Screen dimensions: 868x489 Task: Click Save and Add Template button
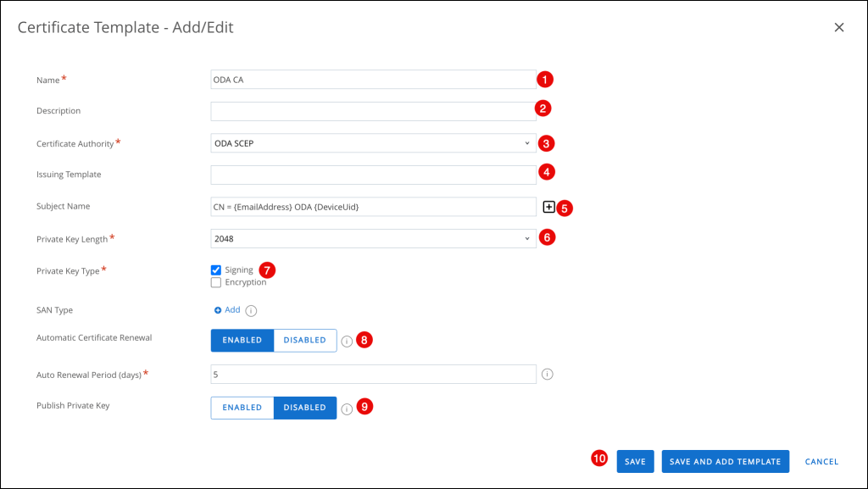tap(725, 462)
